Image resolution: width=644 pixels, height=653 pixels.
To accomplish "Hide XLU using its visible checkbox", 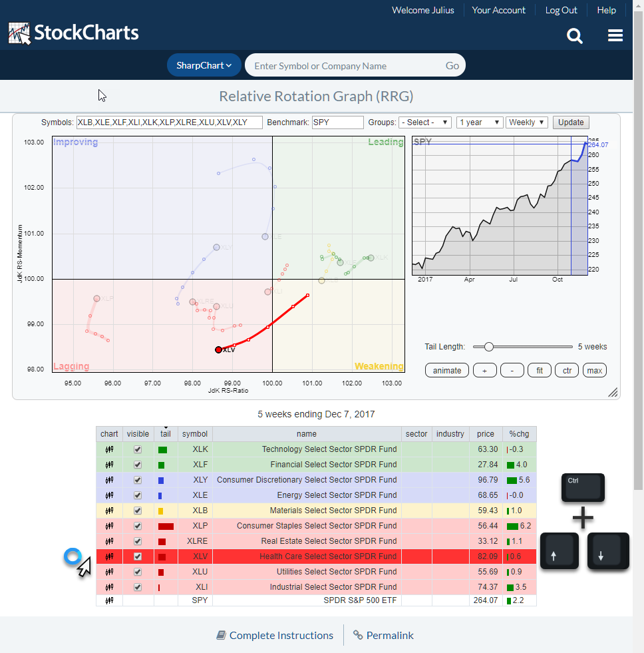I will point(138,572).
